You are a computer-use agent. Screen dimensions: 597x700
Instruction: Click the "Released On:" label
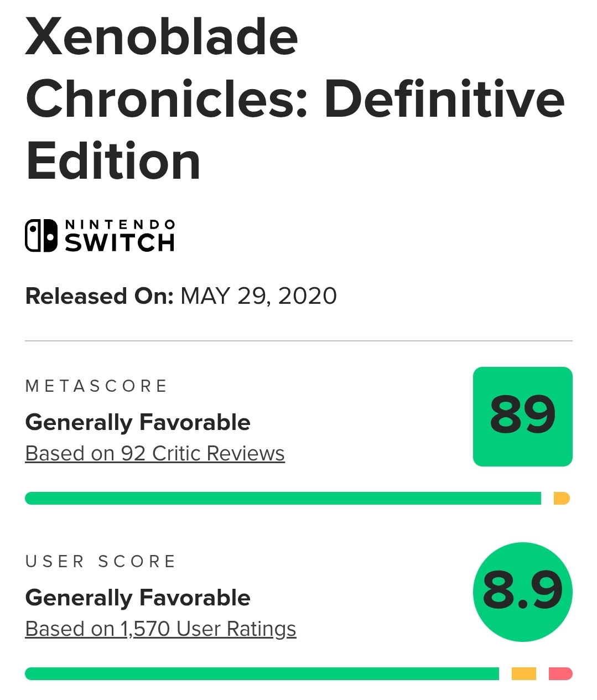click(x=100, y=296)
